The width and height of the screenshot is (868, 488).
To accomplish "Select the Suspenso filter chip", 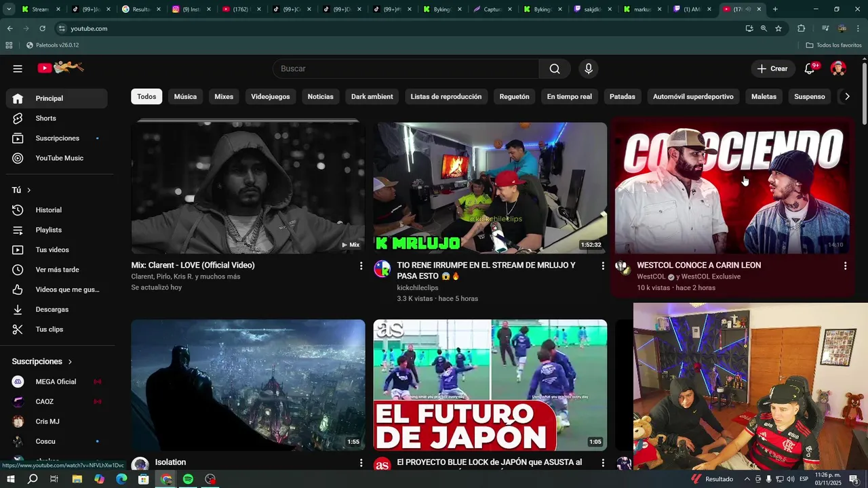I will click(x=810, y=97).
